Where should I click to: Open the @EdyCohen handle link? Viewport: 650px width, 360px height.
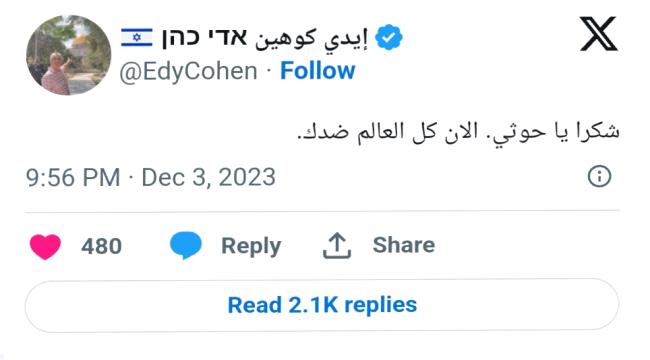tap(189, 71)
